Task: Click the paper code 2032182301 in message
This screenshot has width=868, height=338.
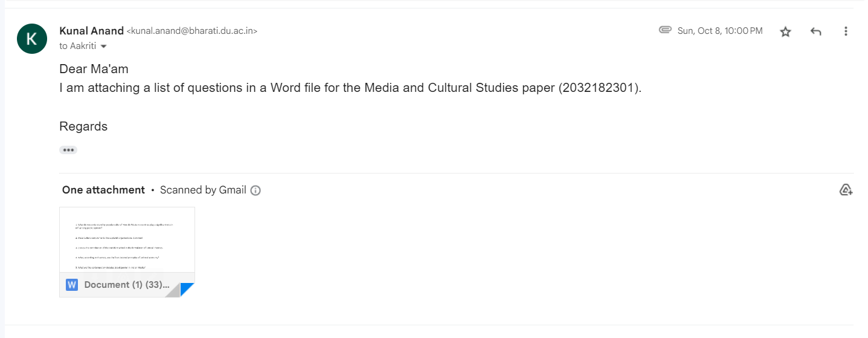Action: pyautogui.click(x=598, y=88)
